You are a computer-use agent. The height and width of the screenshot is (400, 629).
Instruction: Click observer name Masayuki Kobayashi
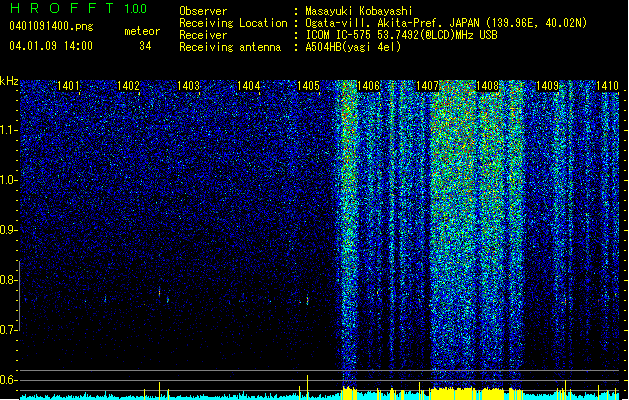click(x=359, y=11)
